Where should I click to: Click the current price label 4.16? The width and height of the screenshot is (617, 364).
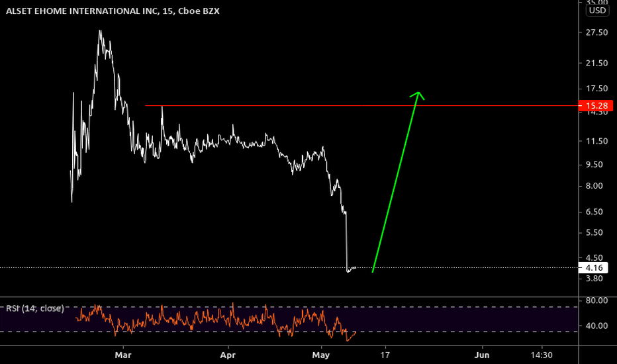[593, 267]
